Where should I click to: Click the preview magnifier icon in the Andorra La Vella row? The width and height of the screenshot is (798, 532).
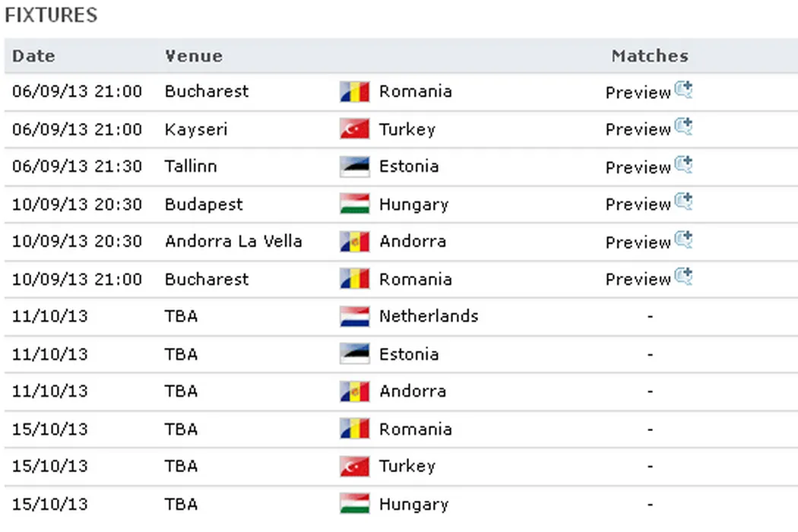[x=683, y=240]
